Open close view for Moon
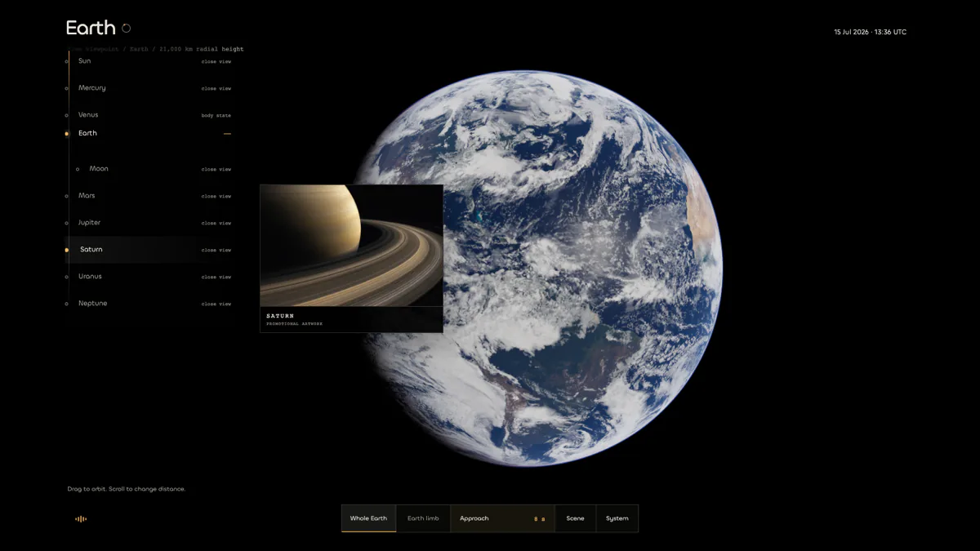The image size is (980, 551). coord(216,170)
